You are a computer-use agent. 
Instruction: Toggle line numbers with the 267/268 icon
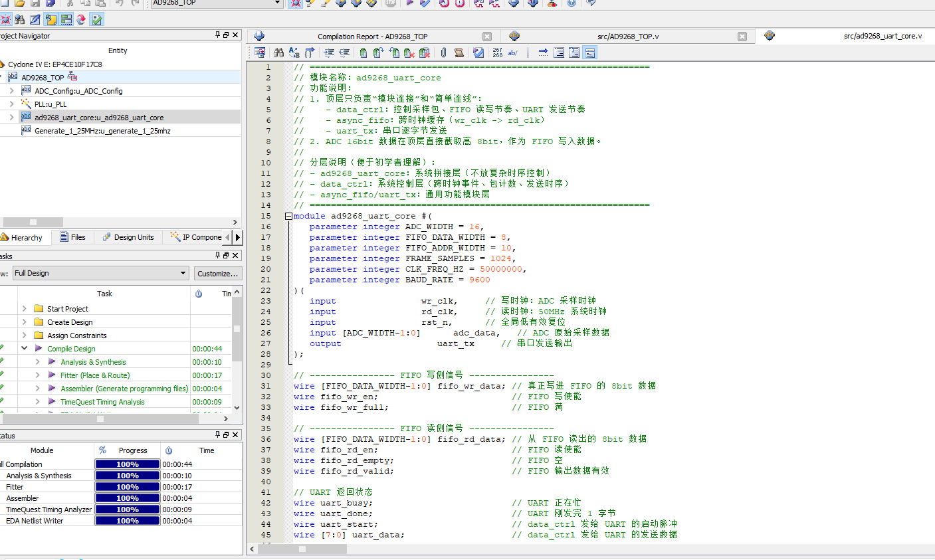tap(498, 52)
